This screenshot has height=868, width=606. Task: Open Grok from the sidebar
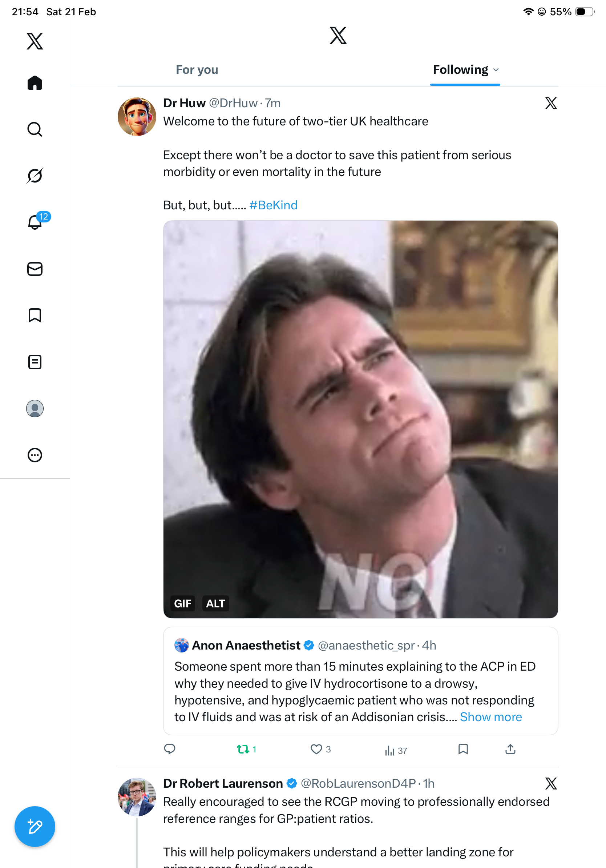(35, 176)
